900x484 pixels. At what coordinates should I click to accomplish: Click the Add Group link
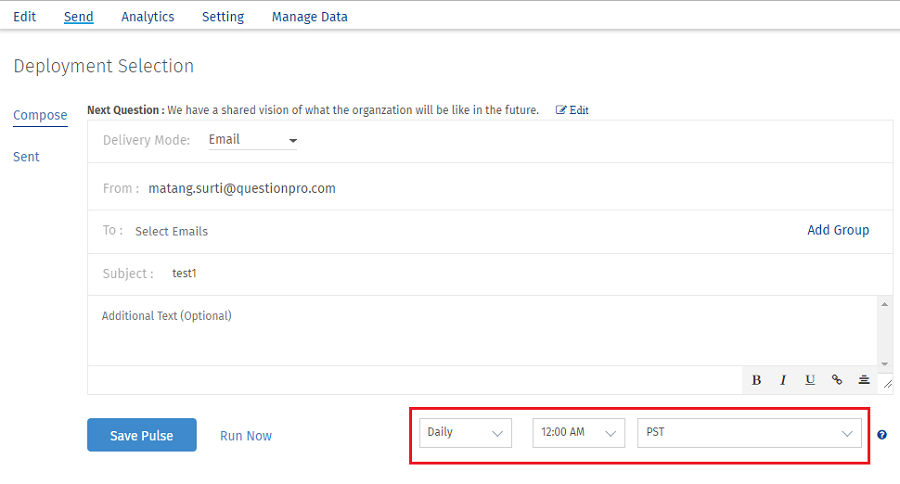pyautogui.click(x=838, y=230)
